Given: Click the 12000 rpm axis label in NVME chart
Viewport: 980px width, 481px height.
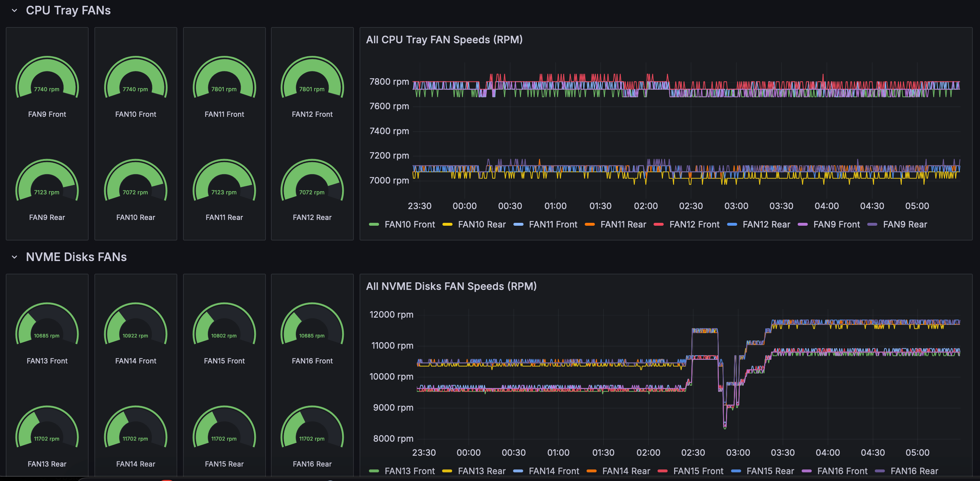Looking at the screenshot, I should [391, 314].
